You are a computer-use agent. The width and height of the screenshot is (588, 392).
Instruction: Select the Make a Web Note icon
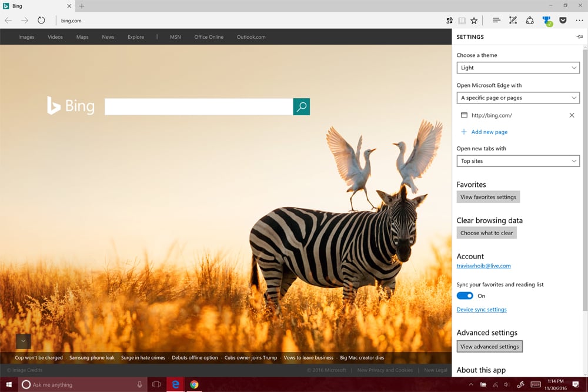(x=513, y=20)
